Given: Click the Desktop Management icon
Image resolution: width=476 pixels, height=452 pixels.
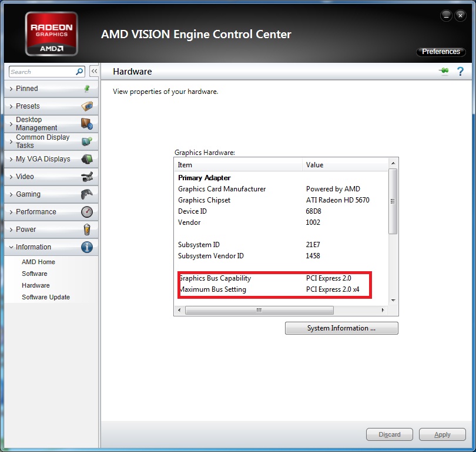Looking at the screenshot, I should (87, 124).
